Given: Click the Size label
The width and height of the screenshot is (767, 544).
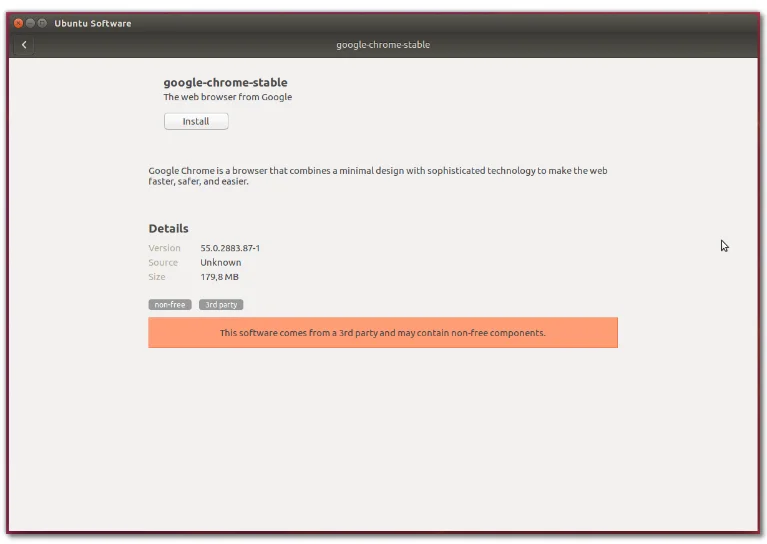Looking at the screenshot, I should point(157,277).
